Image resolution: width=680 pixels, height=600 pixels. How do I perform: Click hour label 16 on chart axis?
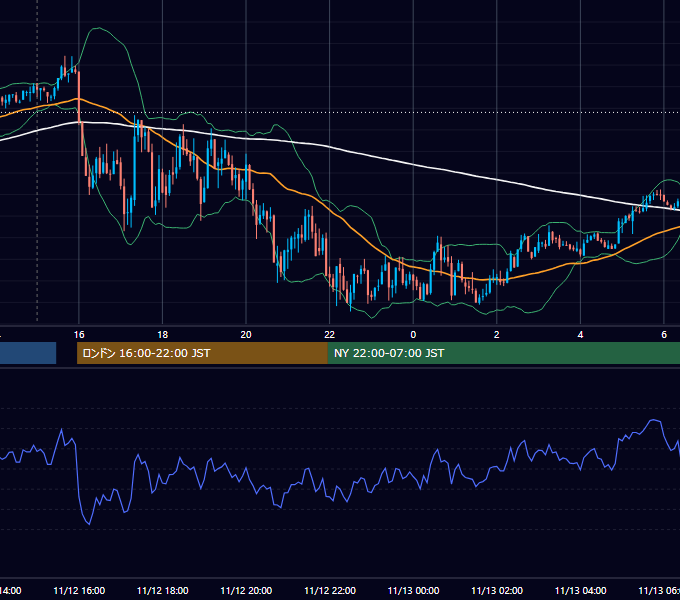[x=79, y=334]
